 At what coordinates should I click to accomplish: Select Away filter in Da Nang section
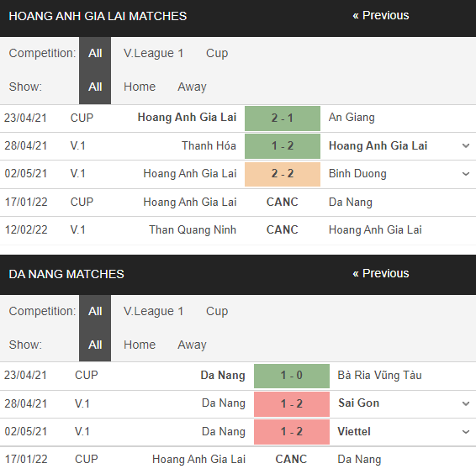click(x=192, y=345)
